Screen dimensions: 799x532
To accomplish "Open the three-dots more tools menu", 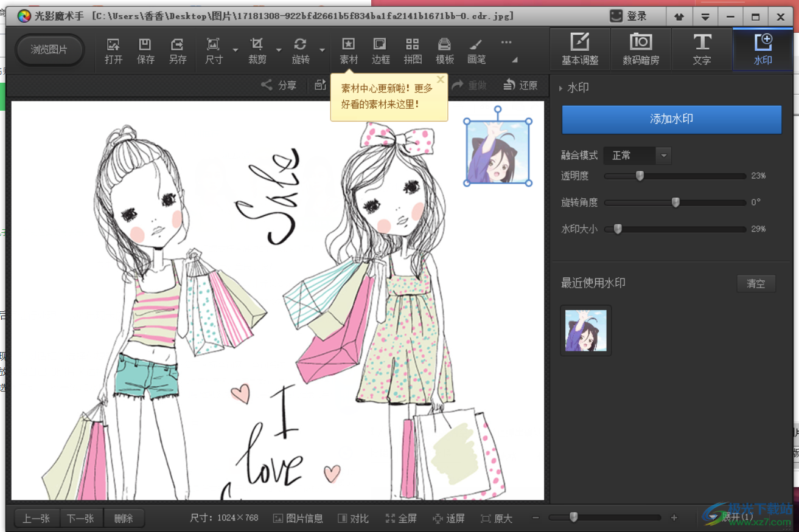I will pos(506,43).
